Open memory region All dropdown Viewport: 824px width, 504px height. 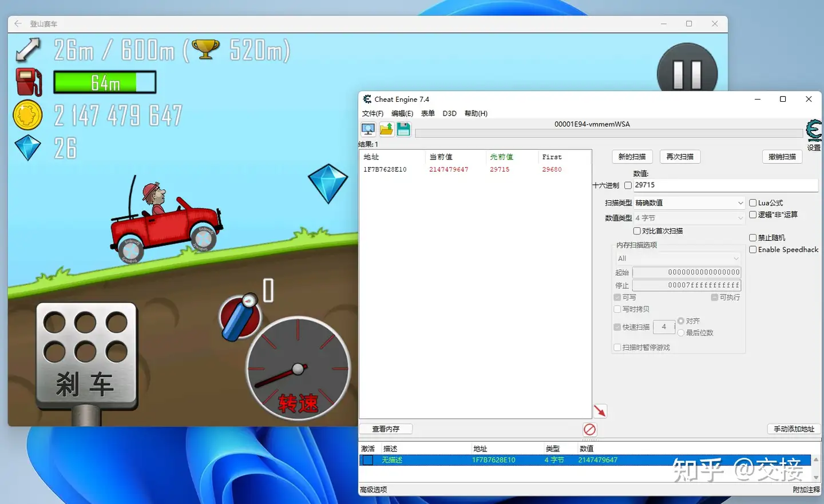(x=678, y=259)
